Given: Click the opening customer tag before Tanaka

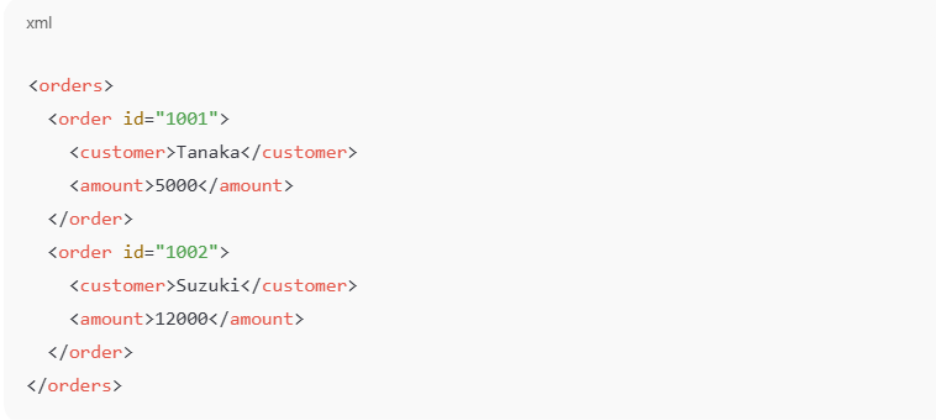Looking at the screenshot, I should point(122,152).
